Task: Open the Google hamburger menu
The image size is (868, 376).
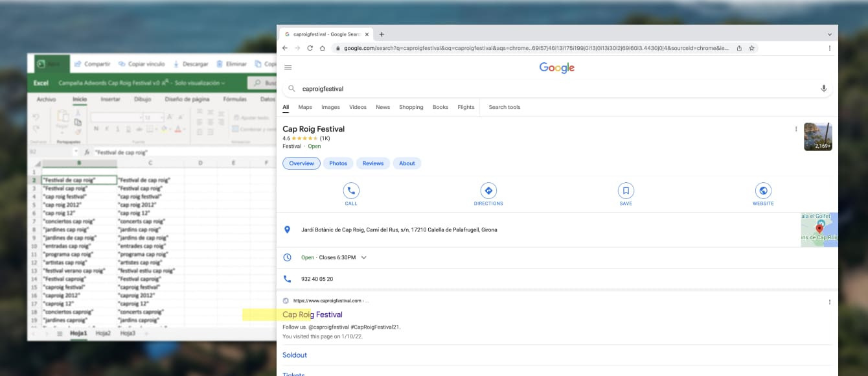Action: tap(288, 67)
